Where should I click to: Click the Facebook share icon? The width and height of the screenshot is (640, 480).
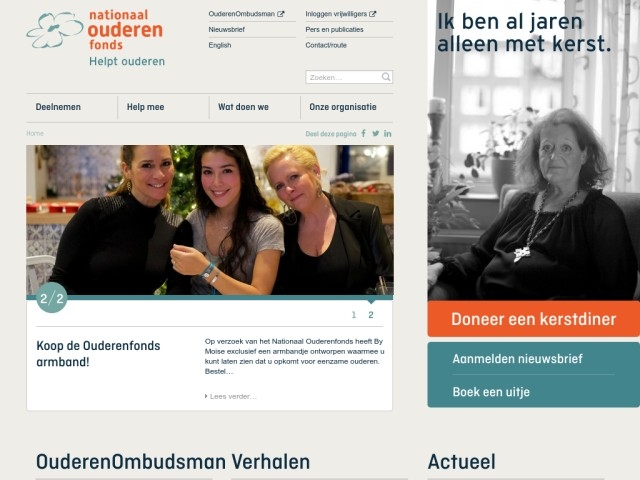[x=363, y=133]
